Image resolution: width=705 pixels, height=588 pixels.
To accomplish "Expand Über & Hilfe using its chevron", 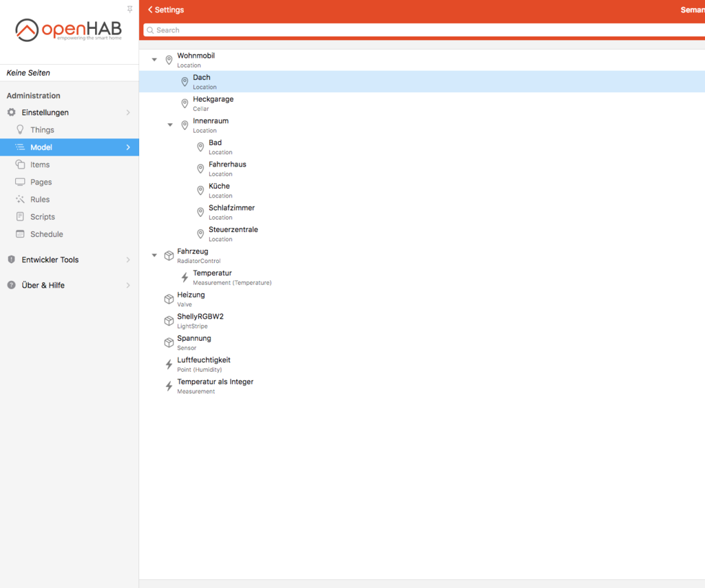I will pyautogui.click(x=128, y=286).
